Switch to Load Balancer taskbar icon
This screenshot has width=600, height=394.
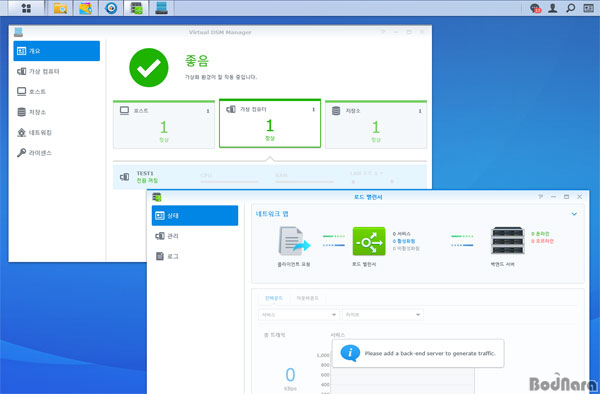tap(137, 8)
